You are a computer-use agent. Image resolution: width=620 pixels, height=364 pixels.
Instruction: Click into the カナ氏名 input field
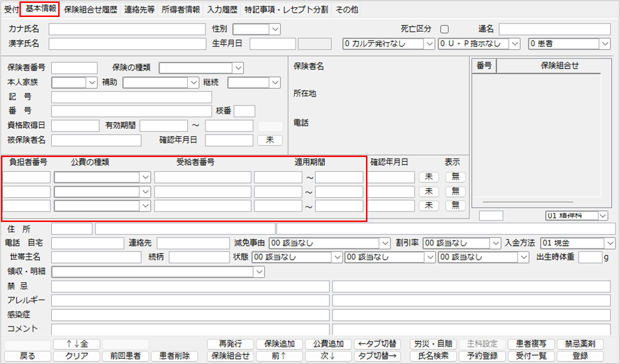coord(127,30)
